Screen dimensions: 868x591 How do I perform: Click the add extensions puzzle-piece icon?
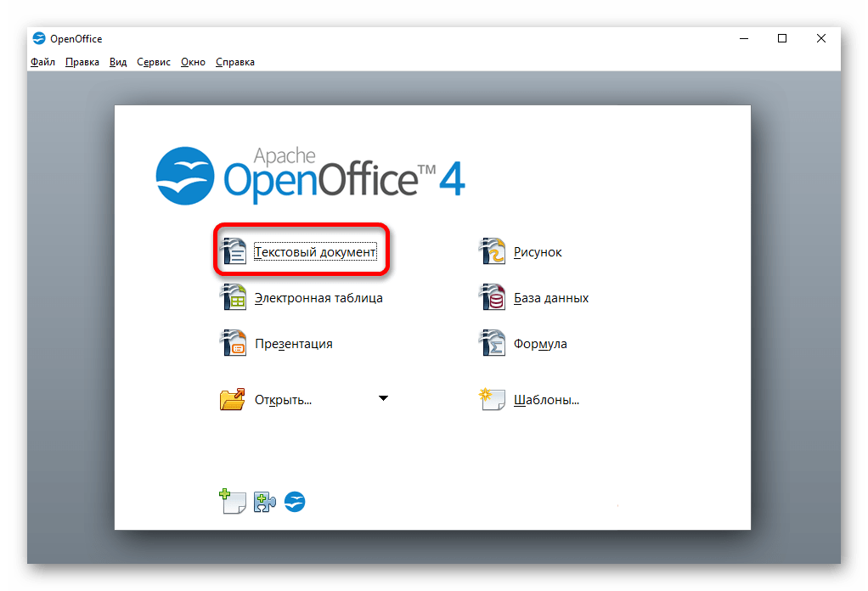[x=265, y=502]
